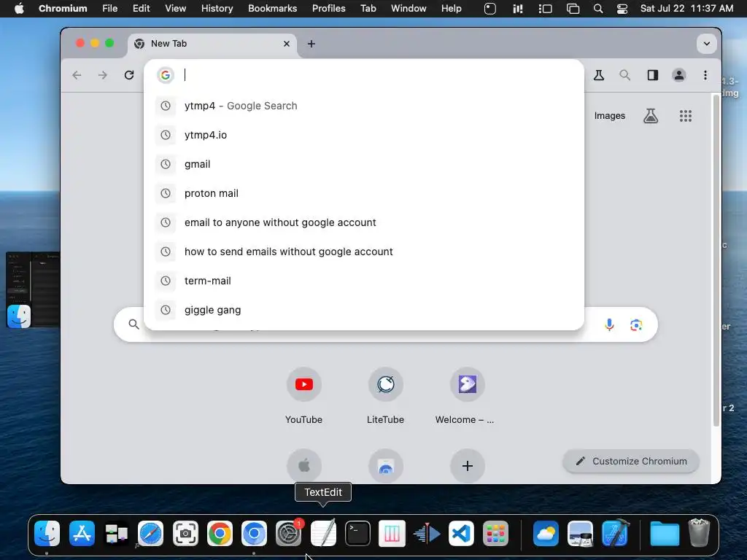Open Screenshot app in the Dock

click(185, 533)
